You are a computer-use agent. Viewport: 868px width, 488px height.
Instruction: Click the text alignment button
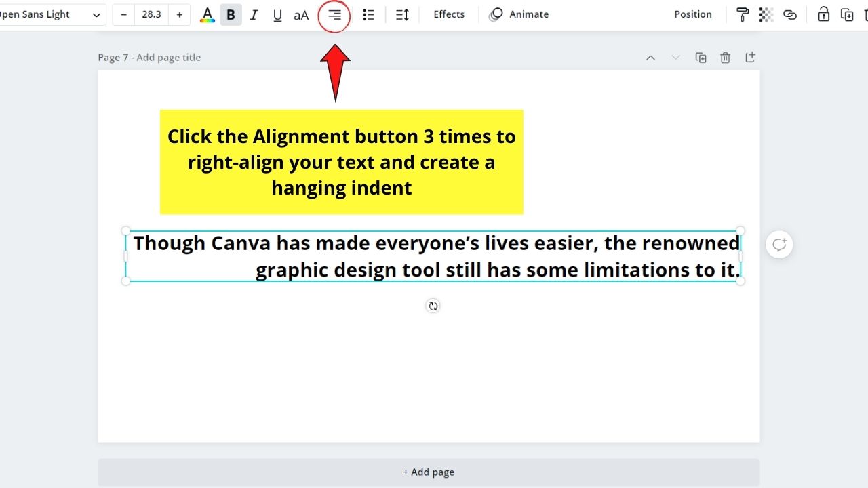[334, 15]
